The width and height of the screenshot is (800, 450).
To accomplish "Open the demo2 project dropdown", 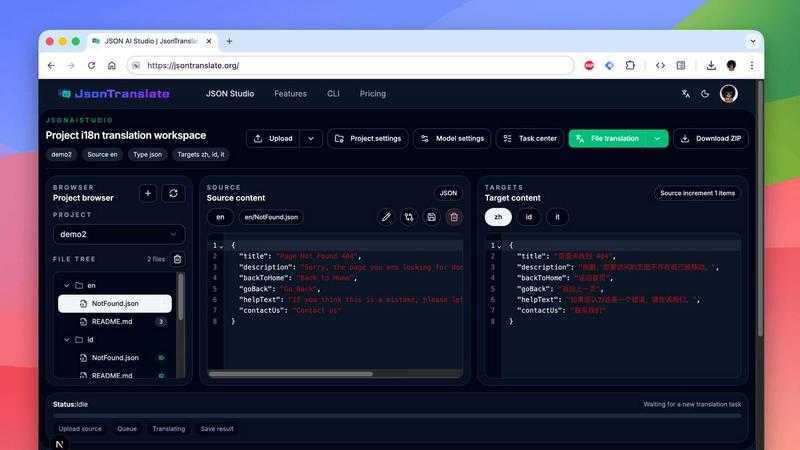I will [x=119, y=234].
